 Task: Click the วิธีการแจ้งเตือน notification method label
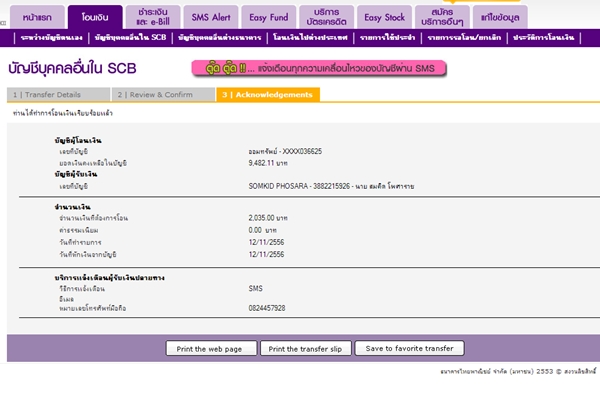(82, 288)
